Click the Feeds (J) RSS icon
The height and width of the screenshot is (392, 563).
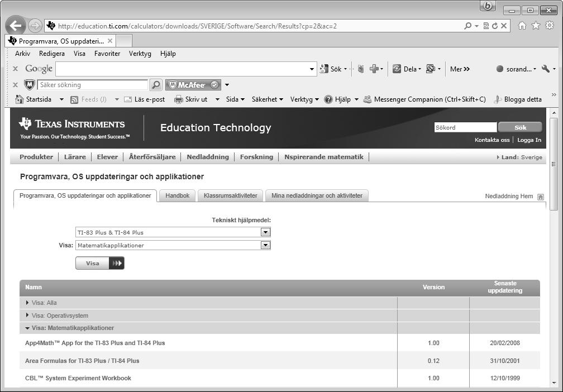(74, 100)
